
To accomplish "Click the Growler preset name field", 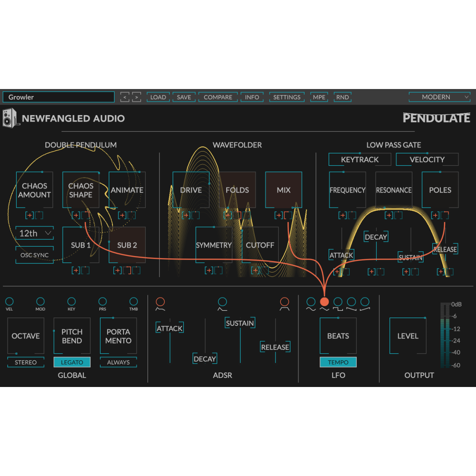I will (59, 97).
